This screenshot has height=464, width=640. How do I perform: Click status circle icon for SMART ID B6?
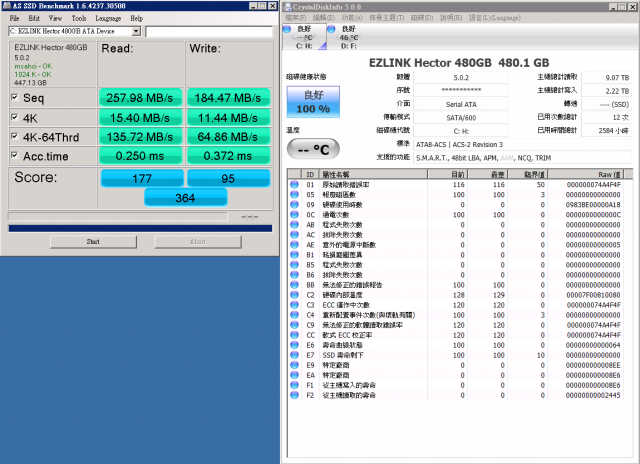[x=294, y=275]
